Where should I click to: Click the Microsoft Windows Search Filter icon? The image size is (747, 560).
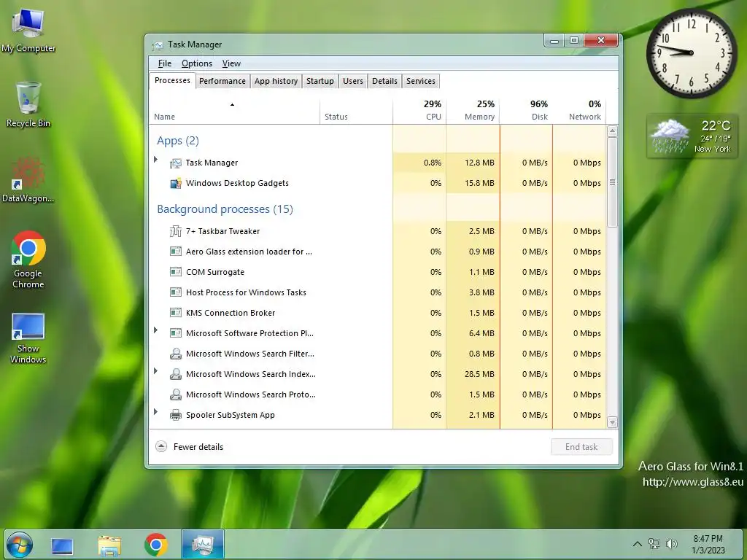tap(176, 354)
